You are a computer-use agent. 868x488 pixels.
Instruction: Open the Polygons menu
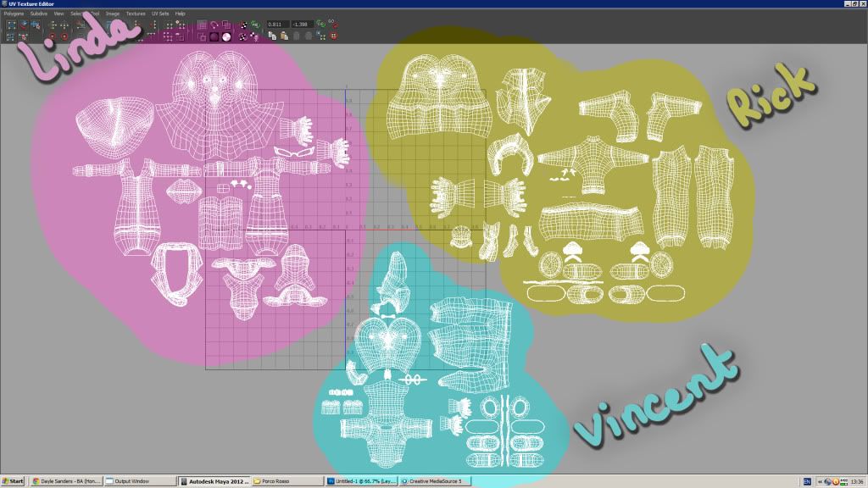(x=14, y=14)
